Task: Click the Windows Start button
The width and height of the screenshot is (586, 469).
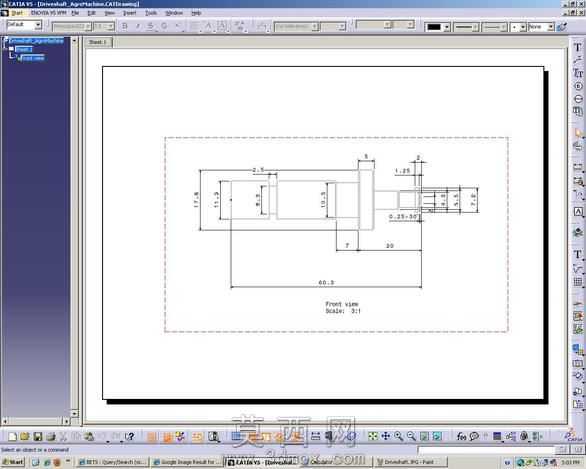Action: point(12,462)
